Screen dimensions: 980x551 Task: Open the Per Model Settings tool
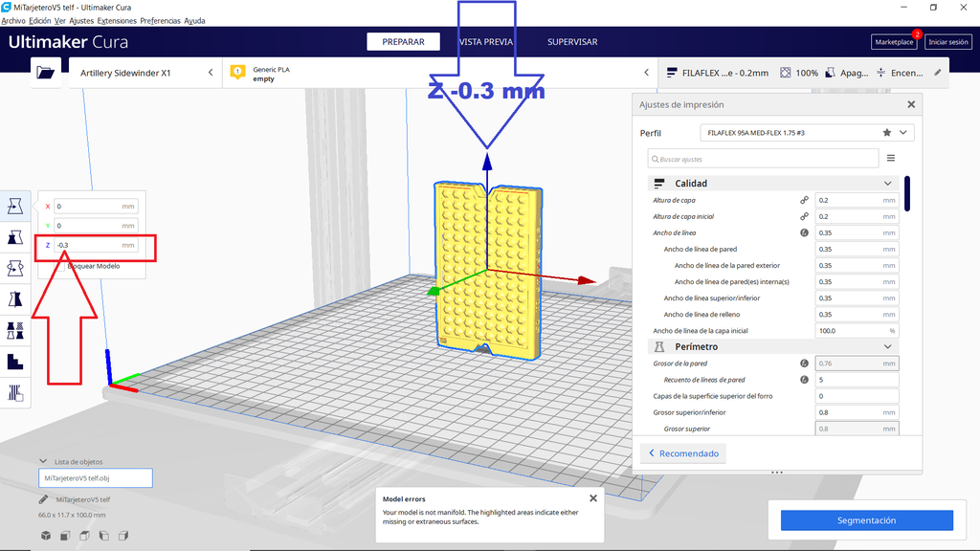point(15,330)
